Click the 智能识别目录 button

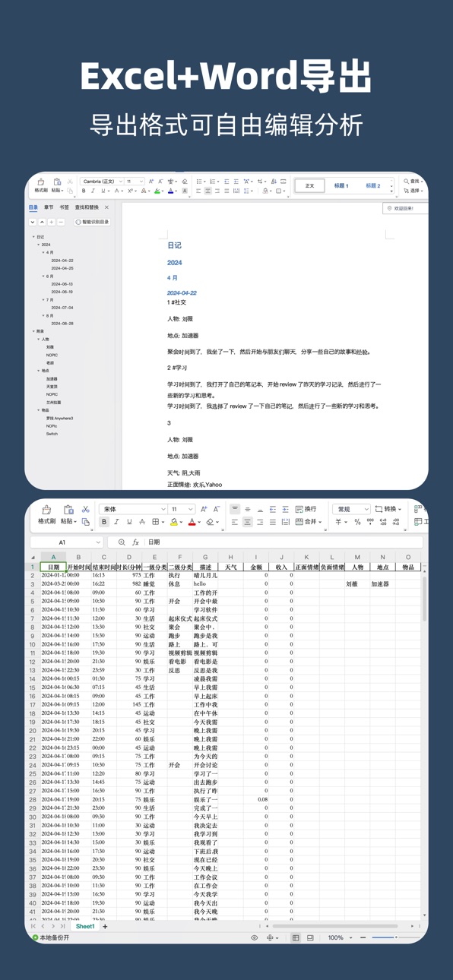pos(93,222)
